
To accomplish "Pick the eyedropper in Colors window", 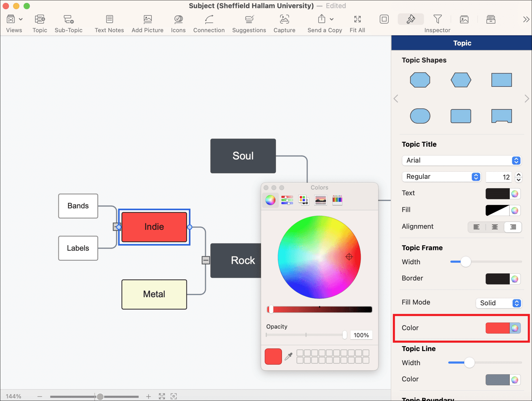I will tap(288, 356).
